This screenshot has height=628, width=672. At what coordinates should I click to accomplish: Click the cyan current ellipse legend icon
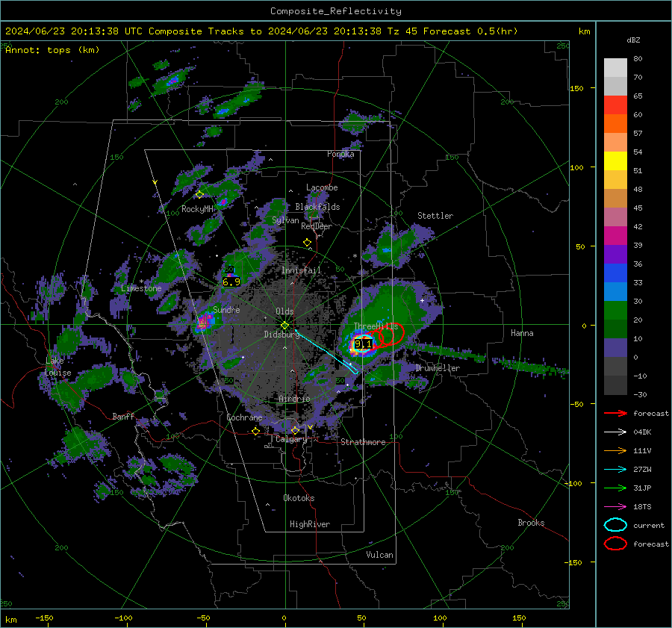coord(615,525)
